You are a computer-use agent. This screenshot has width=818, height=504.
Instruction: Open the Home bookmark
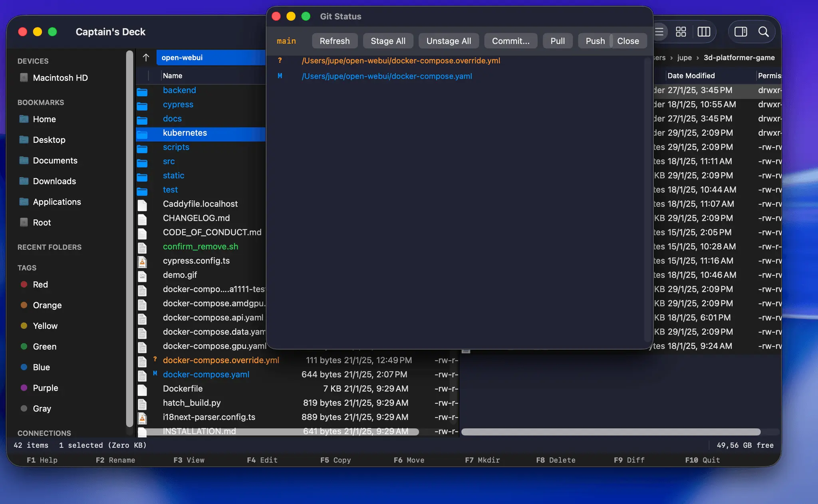(x=44, y=119)
